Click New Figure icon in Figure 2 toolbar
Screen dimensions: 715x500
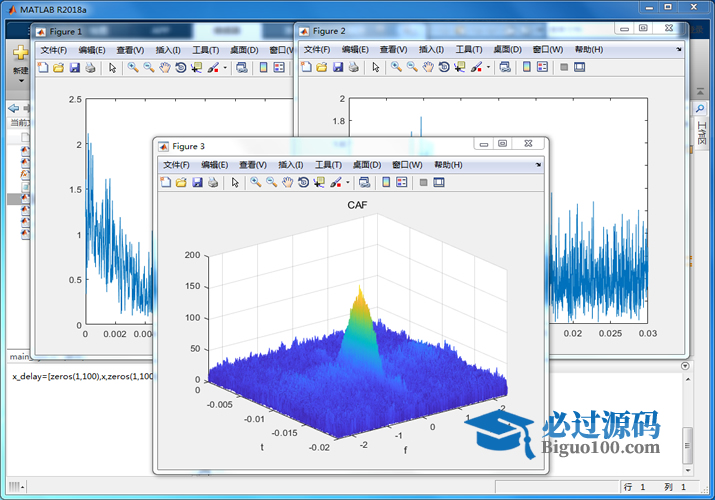click(x=307, y=68)
